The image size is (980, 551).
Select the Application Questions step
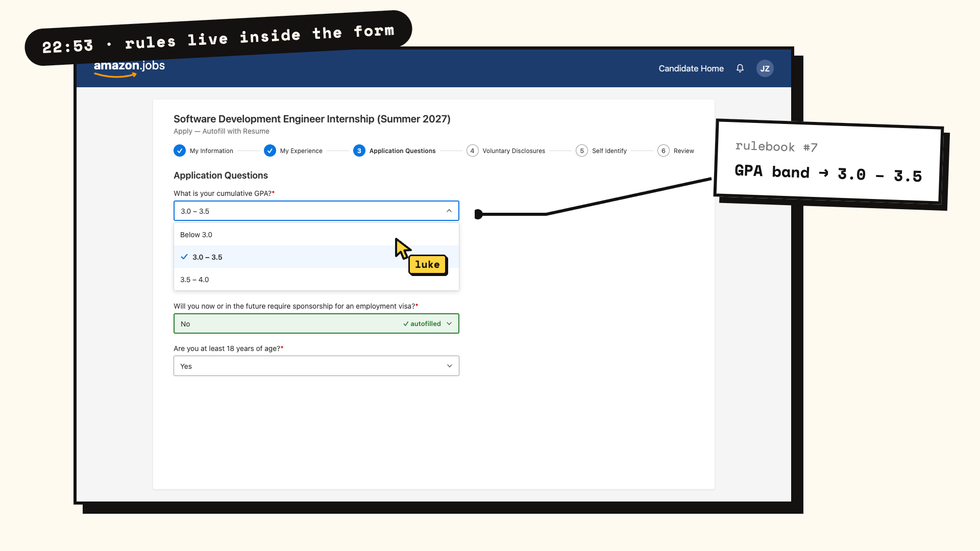tap(395, 151)
